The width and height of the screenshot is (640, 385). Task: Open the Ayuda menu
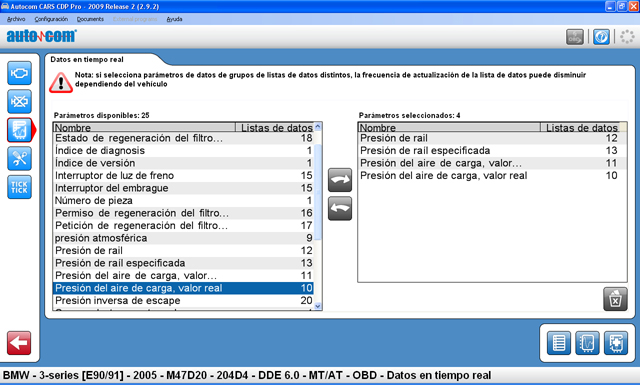click(x=174, y=19)
